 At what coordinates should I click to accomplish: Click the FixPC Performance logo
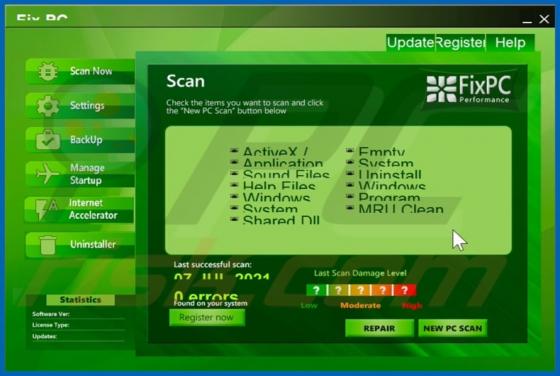[x=469, y=89]
